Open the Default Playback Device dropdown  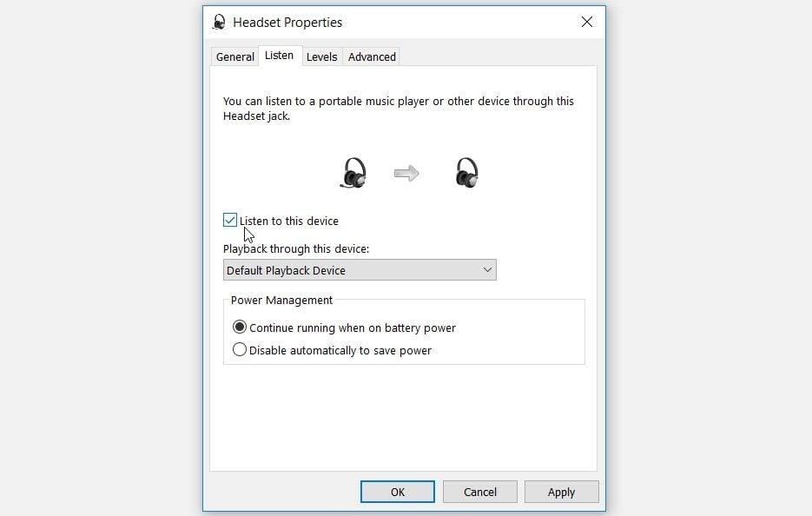[x=360, y=270]
